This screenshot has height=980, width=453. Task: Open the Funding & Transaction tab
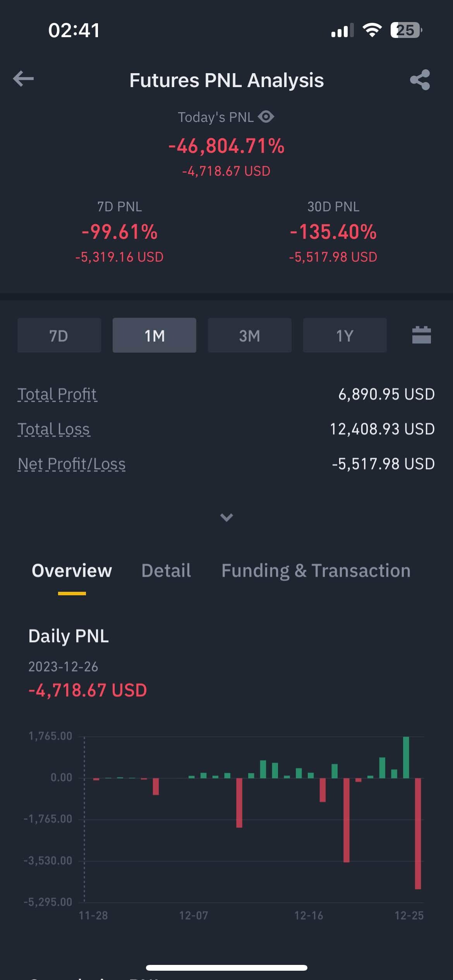[316, 571]
